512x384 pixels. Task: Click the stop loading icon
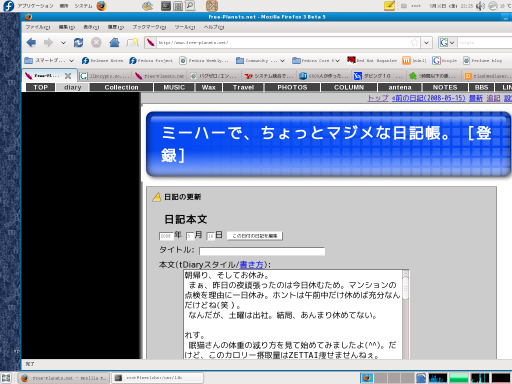click(x=96, y=42)
